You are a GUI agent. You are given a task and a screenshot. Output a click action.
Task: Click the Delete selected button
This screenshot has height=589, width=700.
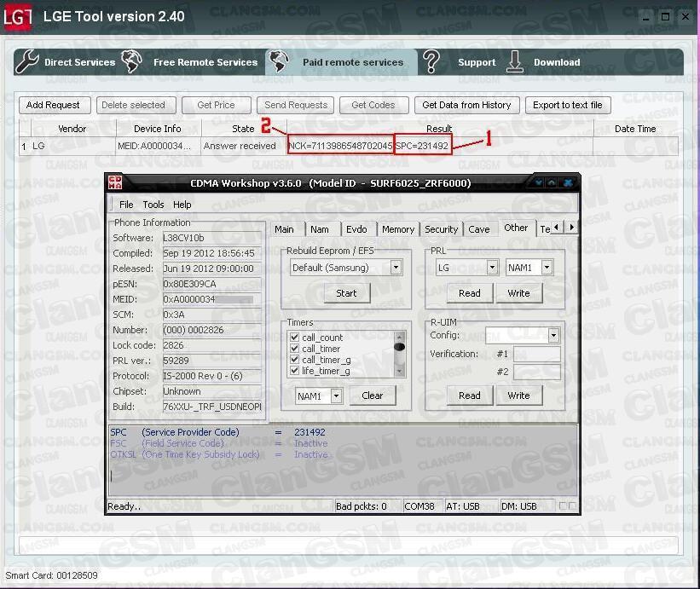pos(136,106)
